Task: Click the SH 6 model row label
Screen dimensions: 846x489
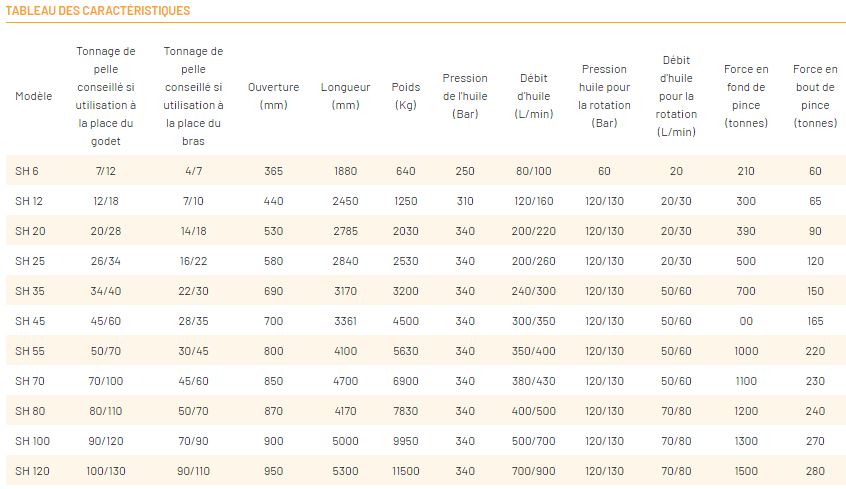Action: click(x=26, y=171)
